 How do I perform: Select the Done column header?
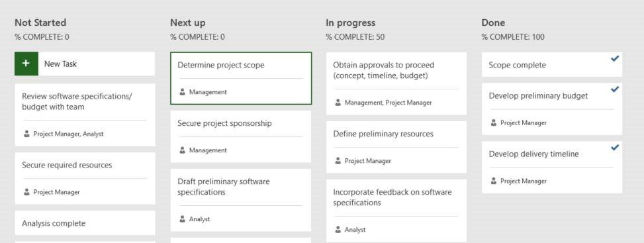click(x=493, y=23)
